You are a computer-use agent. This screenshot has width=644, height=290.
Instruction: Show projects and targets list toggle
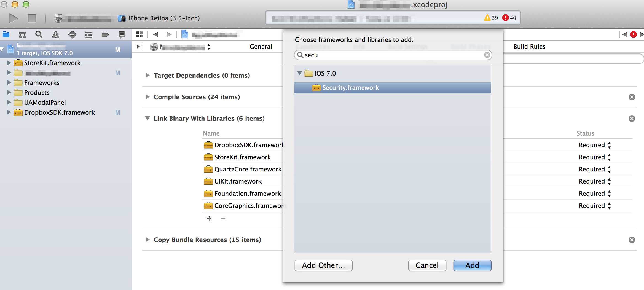138,47
